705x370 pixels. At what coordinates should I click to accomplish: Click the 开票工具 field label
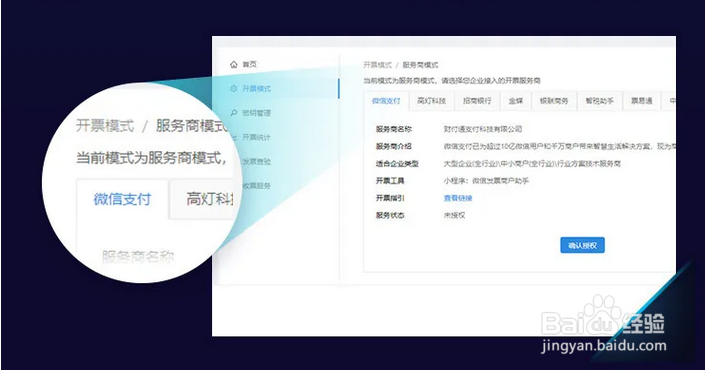[390, 181]
